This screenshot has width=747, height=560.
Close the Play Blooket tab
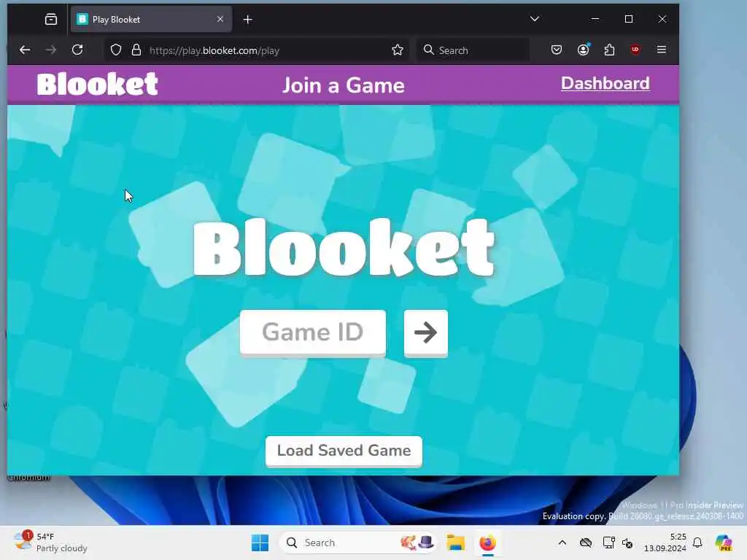(x=220, y=19)
